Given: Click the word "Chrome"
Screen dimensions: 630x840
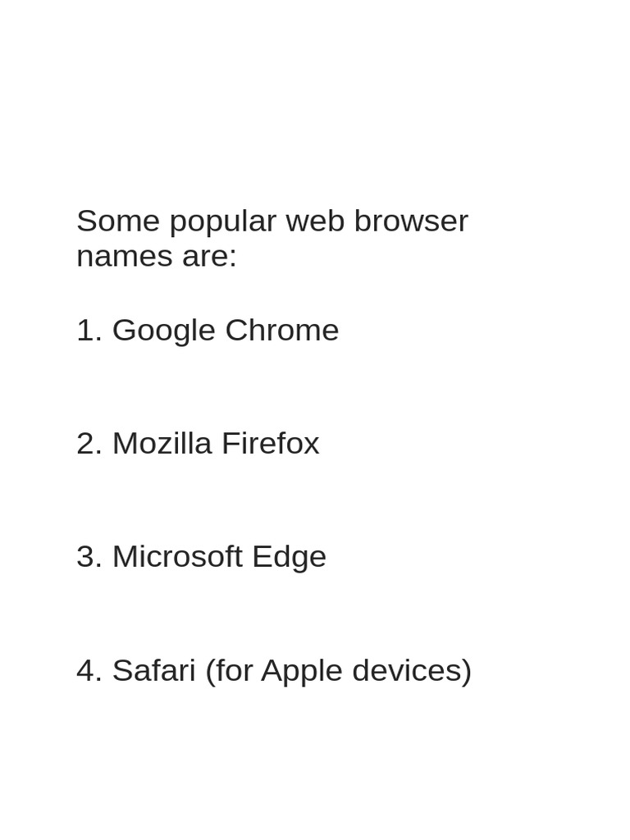Looking at the screenshot, I should pyautogui.click(x=281, y=330).
